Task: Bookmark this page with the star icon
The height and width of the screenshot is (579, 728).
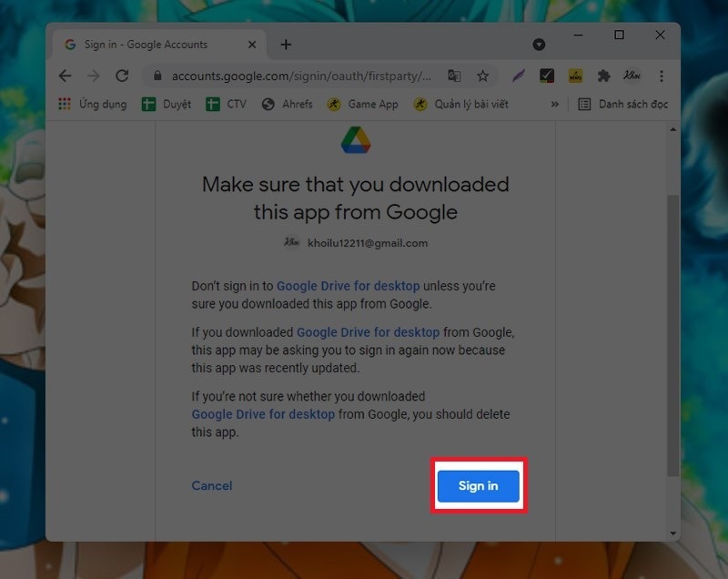Action: (483, 76)
